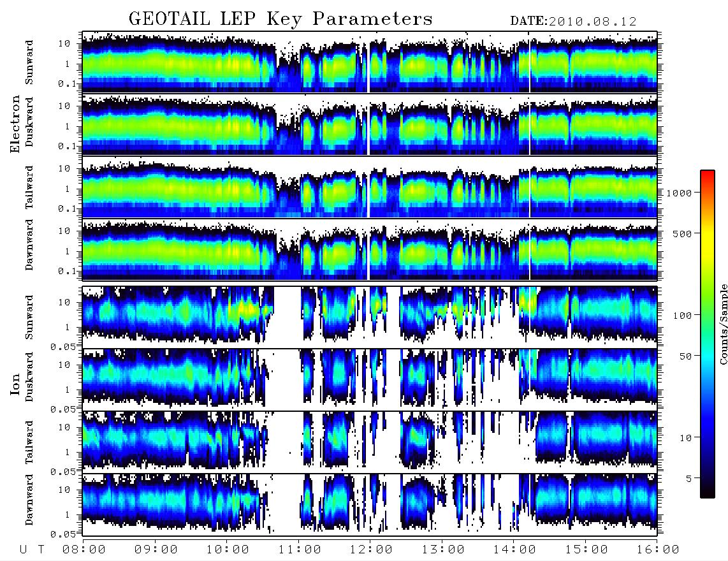Viewport: 728px width, 561px height.
Task: Click the Electron group axis label
Action: click(15, 124)
